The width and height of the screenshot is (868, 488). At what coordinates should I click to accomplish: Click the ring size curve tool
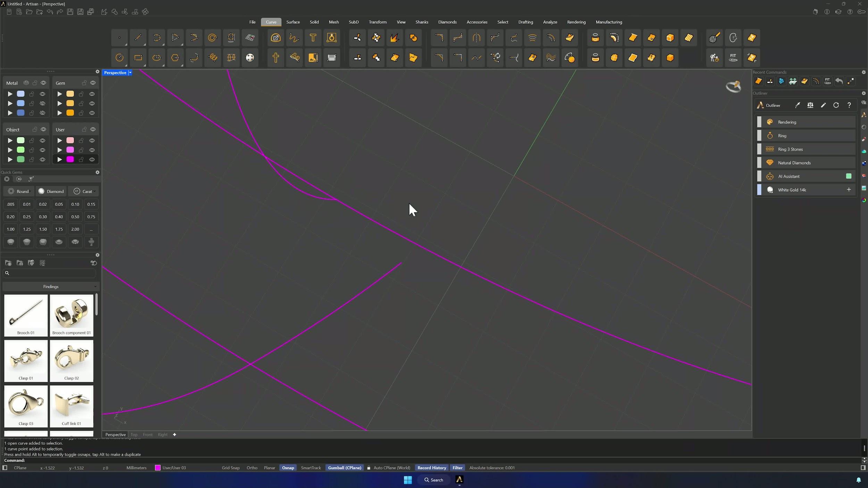point(332,38)
